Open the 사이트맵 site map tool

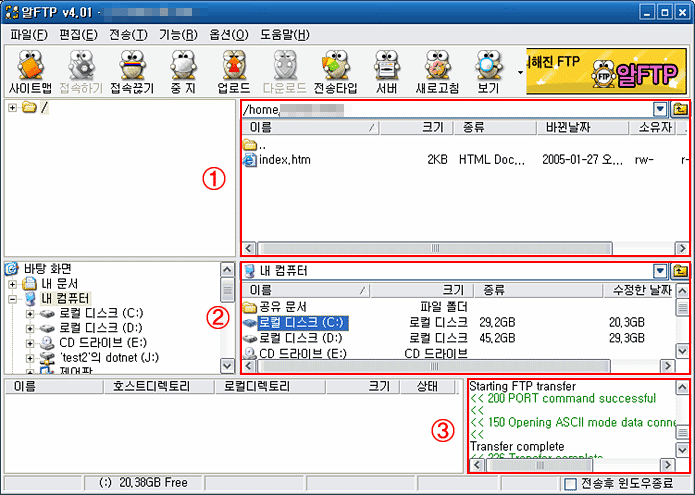coord(30,72)
